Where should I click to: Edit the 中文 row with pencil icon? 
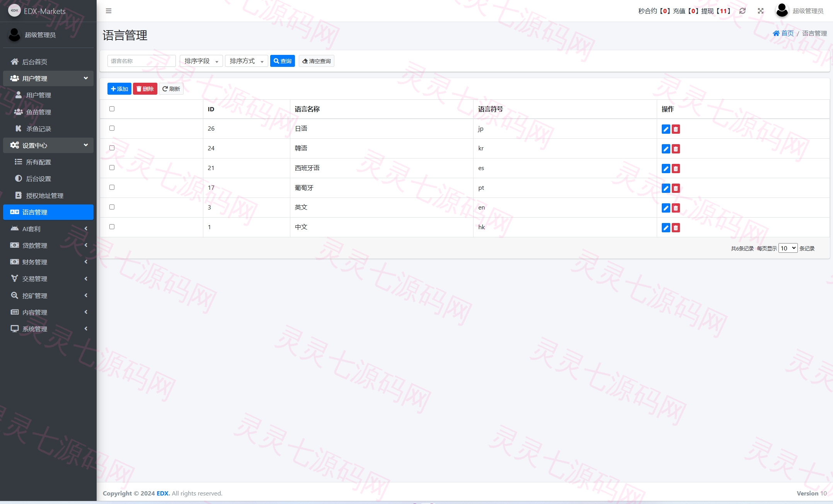point(666,228)
